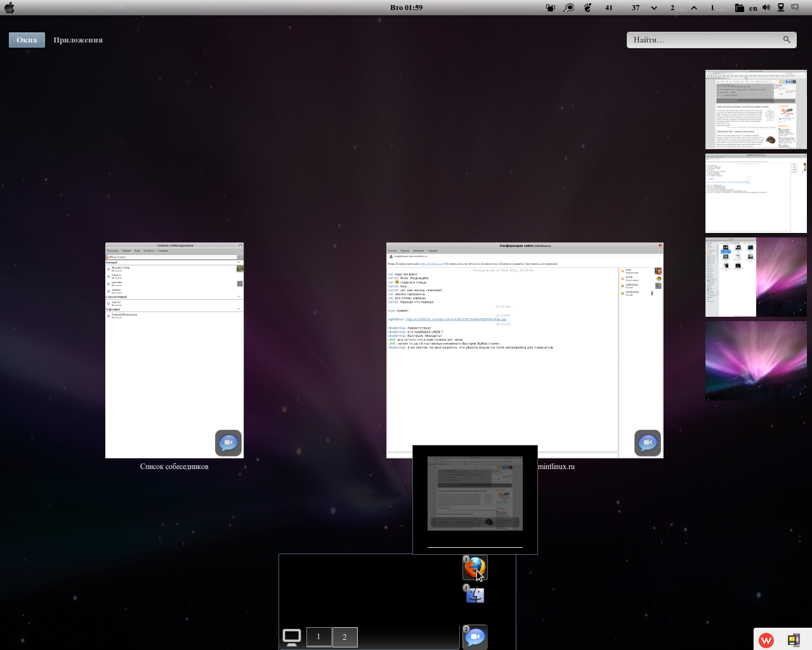Click the download speed down-arrow indicator
The image size is (812, 650).
click(654, 8)
